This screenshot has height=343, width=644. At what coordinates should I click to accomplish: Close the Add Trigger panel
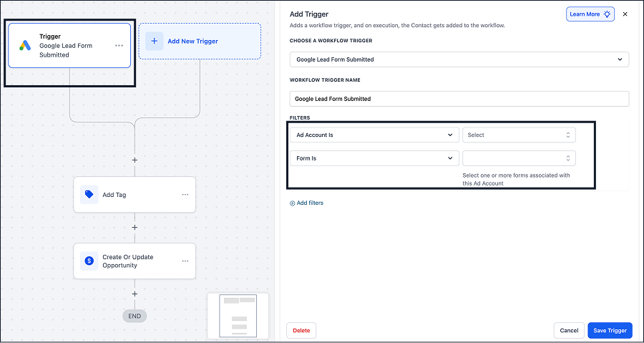625,14
